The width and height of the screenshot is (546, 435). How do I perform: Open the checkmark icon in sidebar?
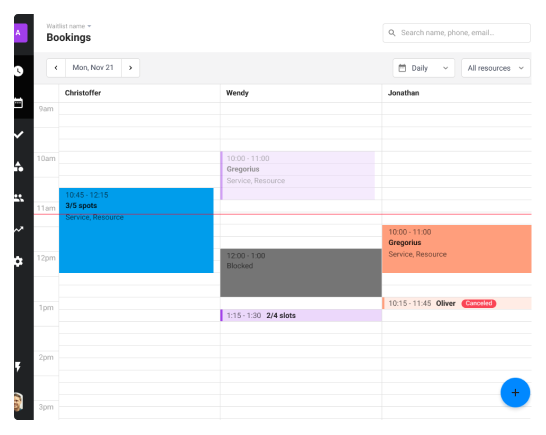pyautogui.click(x=19, y=134)
